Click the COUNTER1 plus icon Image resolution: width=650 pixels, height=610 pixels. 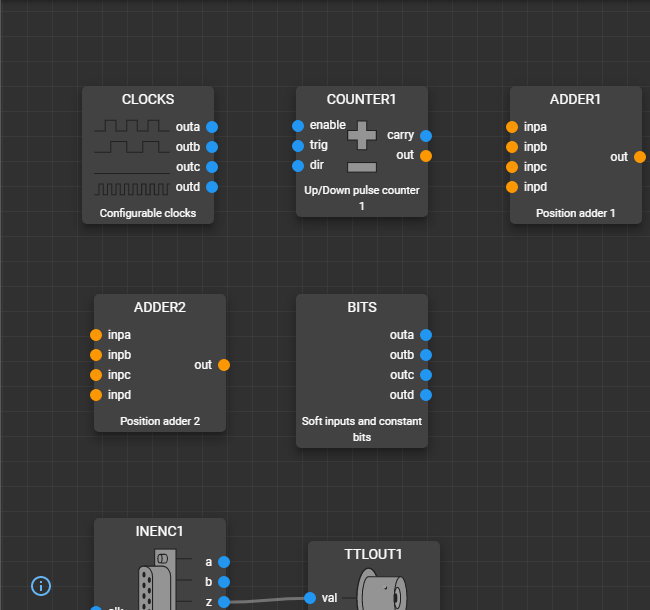(362, 136)
